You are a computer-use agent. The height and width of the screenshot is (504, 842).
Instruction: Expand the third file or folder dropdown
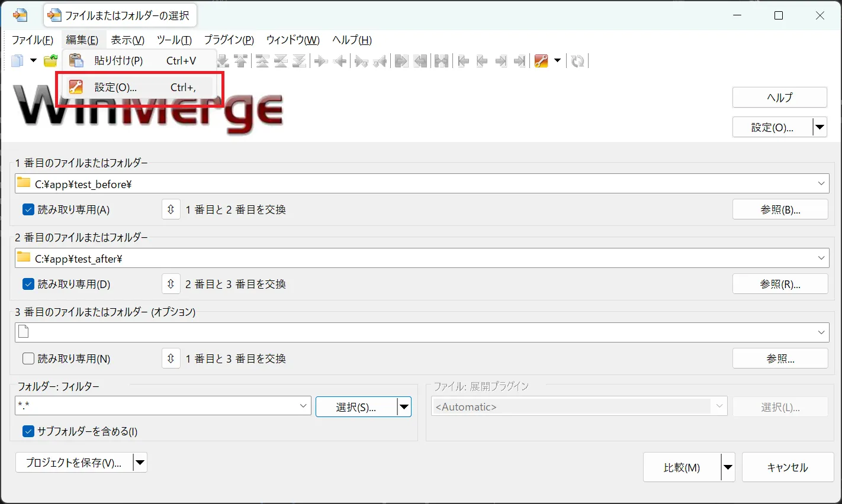point(821,332)
